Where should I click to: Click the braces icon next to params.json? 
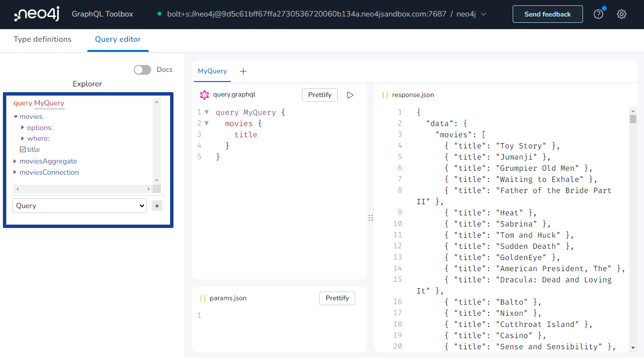(x=203, y=298)
